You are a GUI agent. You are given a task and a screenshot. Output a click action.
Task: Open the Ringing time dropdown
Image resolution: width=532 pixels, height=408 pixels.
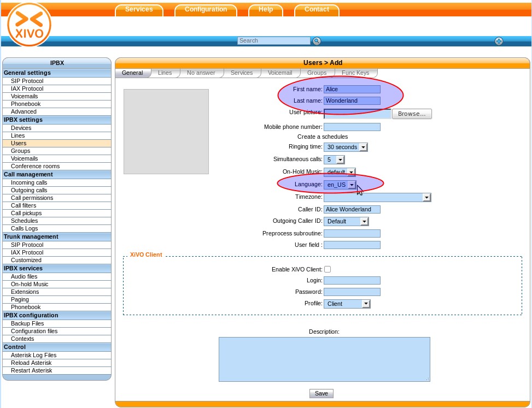pos(346,147)
